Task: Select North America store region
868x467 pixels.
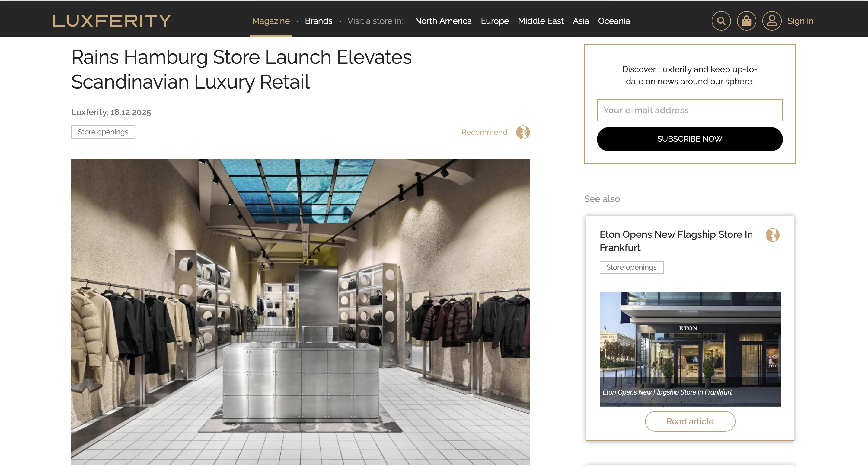Action: [x=443, y=21]
